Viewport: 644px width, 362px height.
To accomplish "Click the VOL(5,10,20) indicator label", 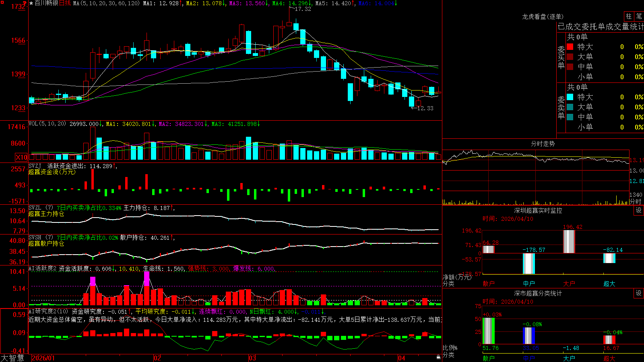I will coord(47,124).
